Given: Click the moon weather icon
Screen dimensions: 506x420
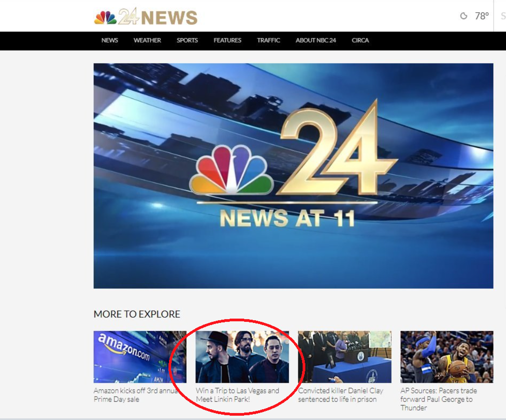Looking at the screenshot, I should coord(463,16).
